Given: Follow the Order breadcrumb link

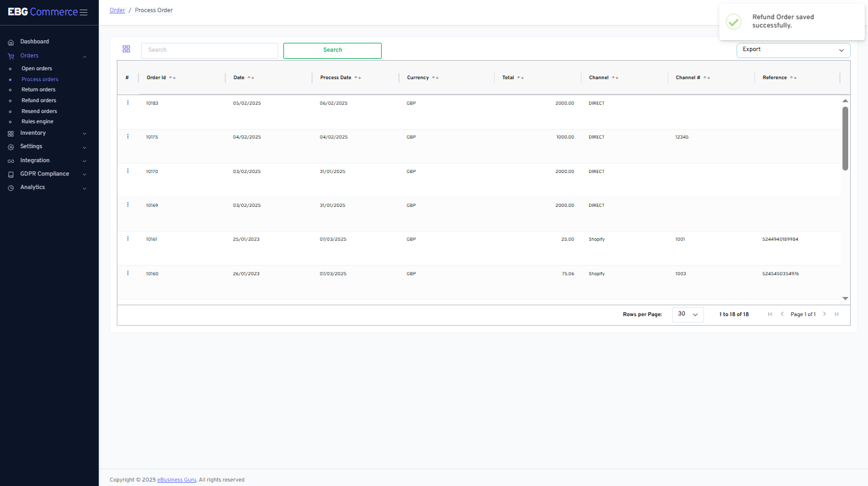Looking at the screenshot, I should point(117,10).
